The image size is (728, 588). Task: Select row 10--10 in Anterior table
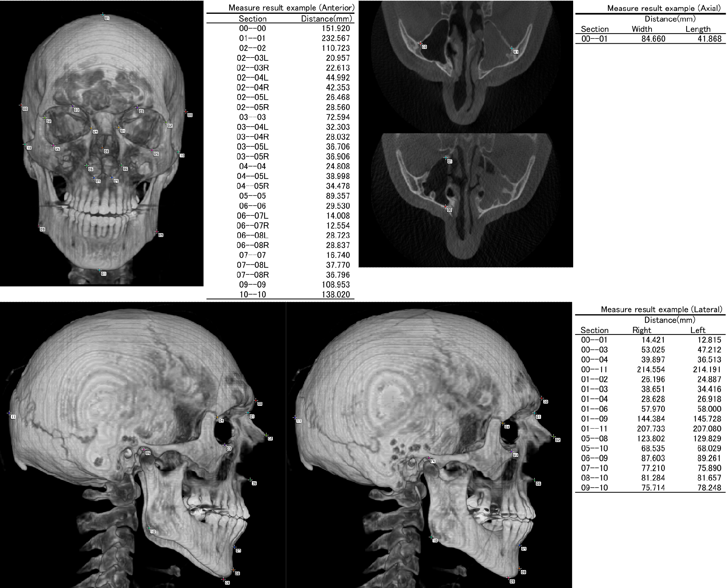(253, 295)
